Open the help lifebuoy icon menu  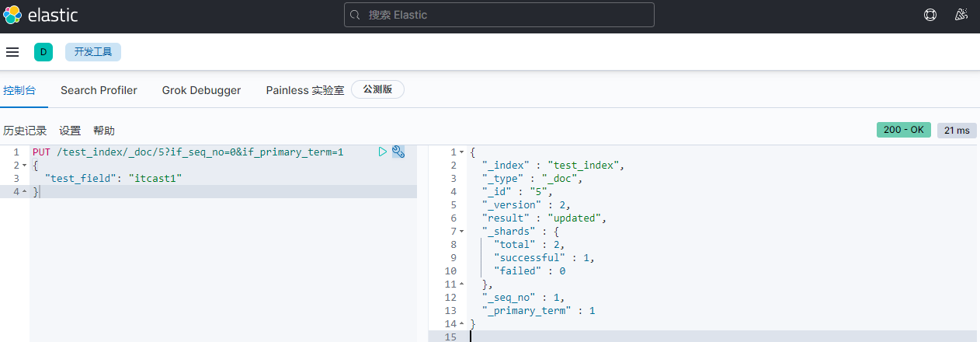point(930,15)
